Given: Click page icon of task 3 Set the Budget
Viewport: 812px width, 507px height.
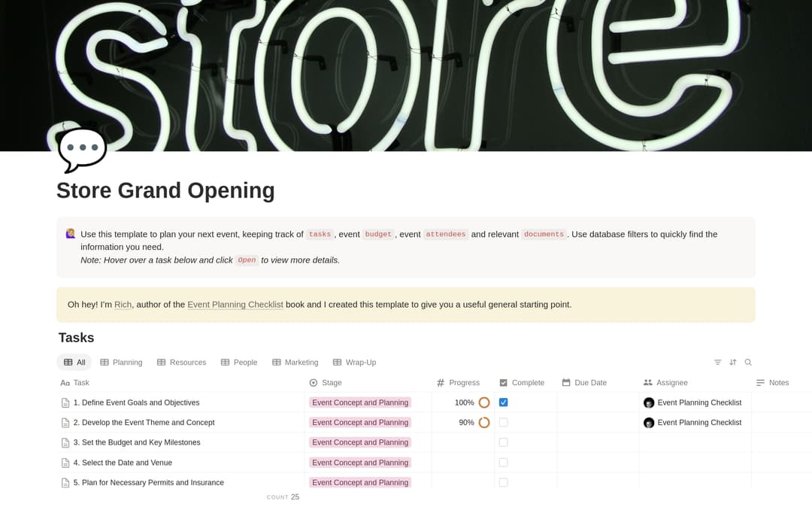Looking at the screenshot, I should pos(65,443).
